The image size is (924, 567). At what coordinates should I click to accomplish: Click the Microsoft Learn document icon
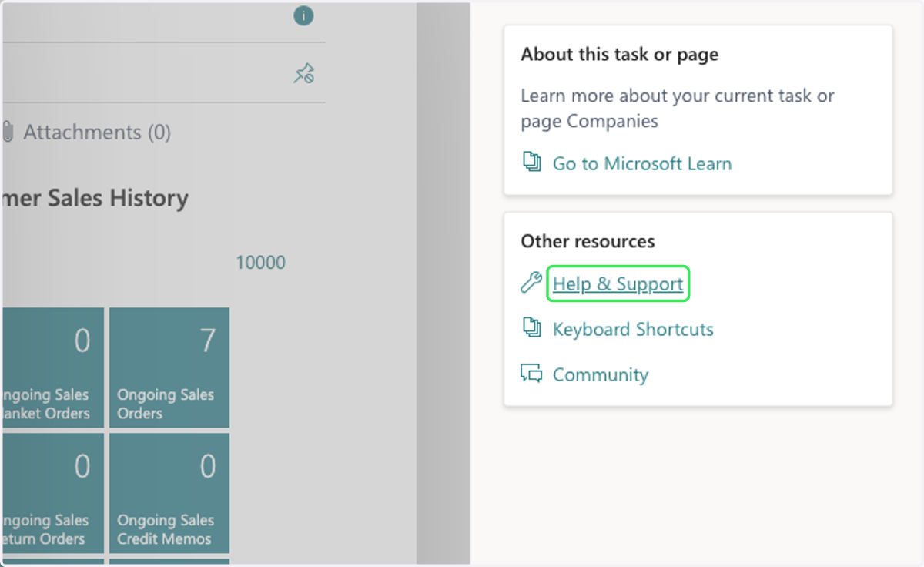[531, 162]
